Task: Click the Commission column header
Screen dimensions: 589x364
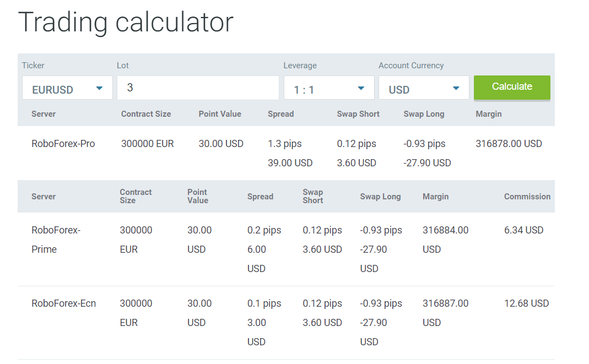Action: [x=527, y=196]
